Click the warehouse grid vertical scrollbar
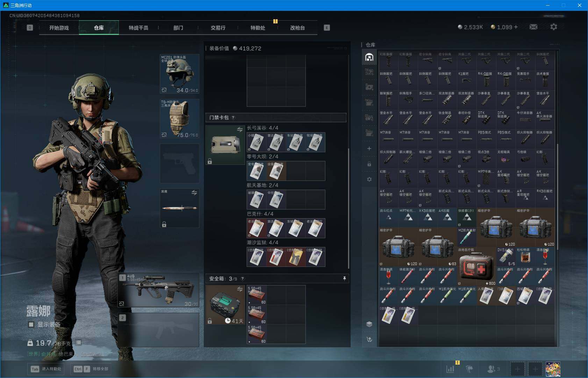 (557, 197)
